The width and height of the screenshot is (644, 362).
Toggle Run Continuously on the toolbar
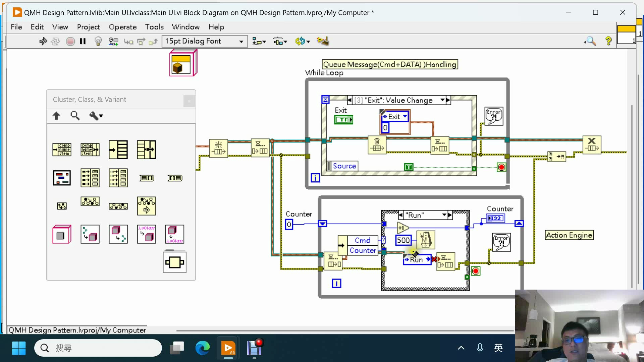point(55,41)
